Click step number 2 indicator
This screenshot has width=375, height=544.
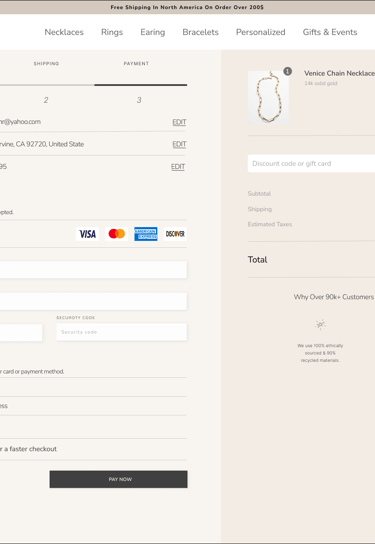tap(46, 100)
